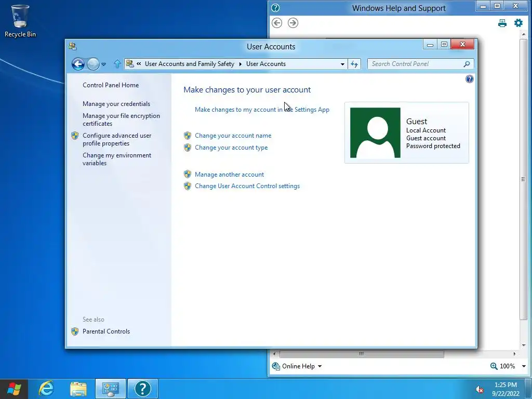
Task: Click User Accounts and Family Safety breadcrumb
Action: click(x=189, y=64)
